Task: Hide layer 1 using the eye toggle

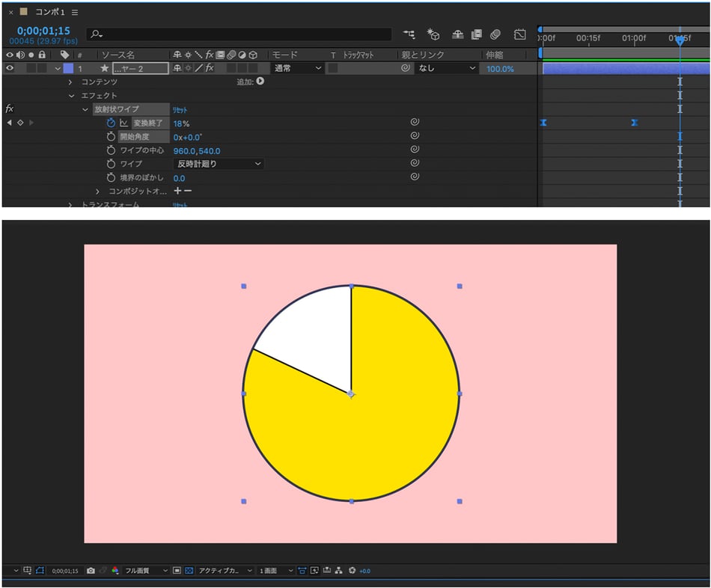Action: [x=10, y=68]
